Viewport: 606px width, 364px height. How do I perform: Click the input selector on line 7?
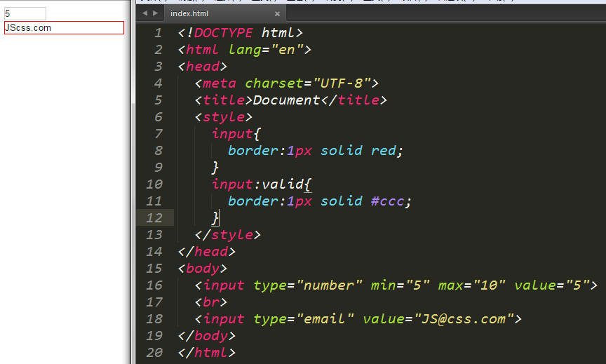click(232, 134)
